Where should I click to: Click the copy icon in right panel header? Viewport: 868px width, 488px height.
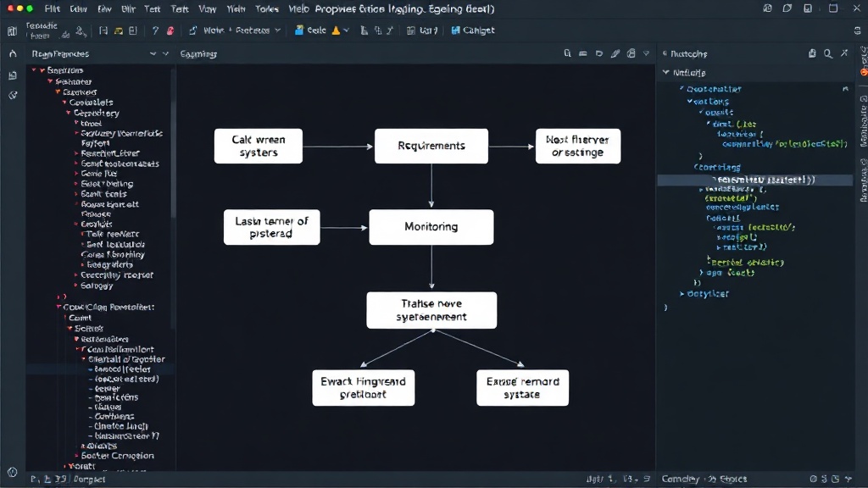812,53
